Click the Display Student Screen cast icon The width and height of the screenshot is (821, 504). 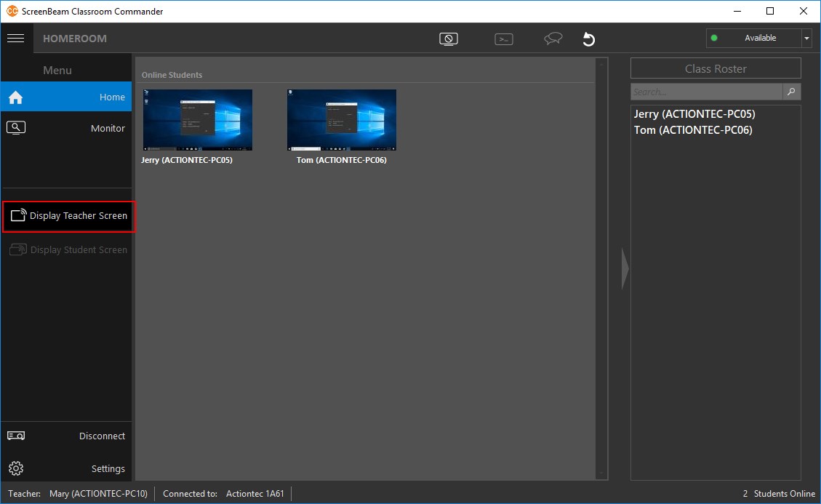pos(18,249)
